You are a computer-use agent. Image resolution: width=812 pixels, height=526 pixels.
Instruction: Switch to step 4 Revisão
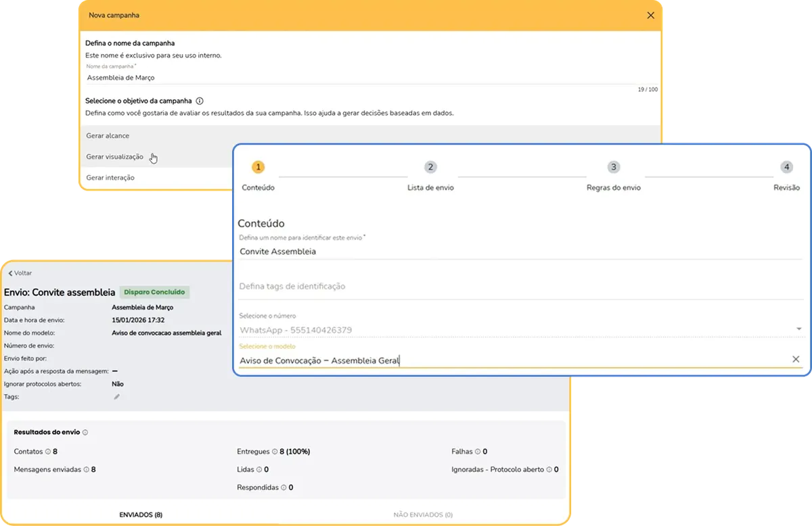pyautogui.click(x=786, y=175)
